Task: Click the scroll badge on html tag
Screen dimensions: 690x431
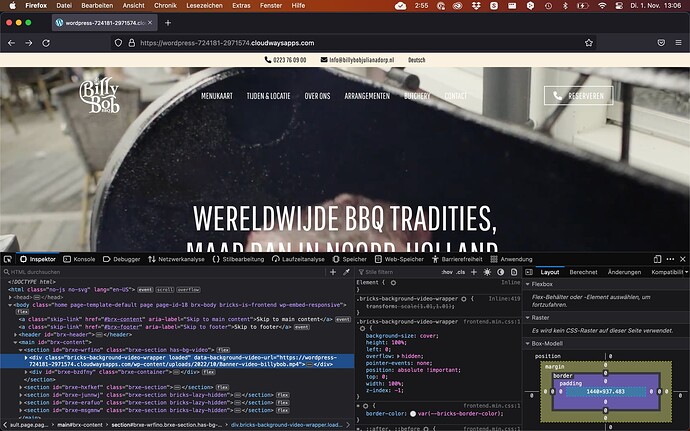Action: (165, 290)
